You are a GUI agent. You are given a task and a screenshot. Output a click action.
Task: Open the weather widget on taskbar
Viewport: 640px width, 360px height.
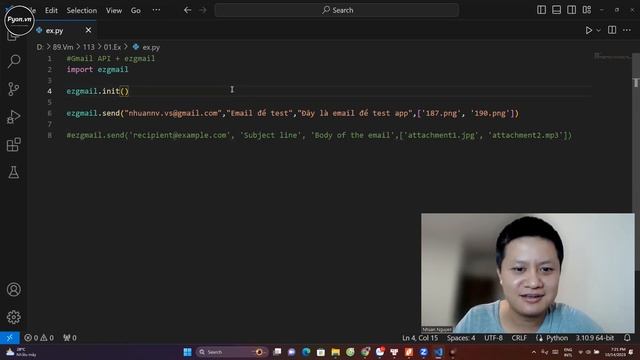pyautogui.click(x=21, y=352)
